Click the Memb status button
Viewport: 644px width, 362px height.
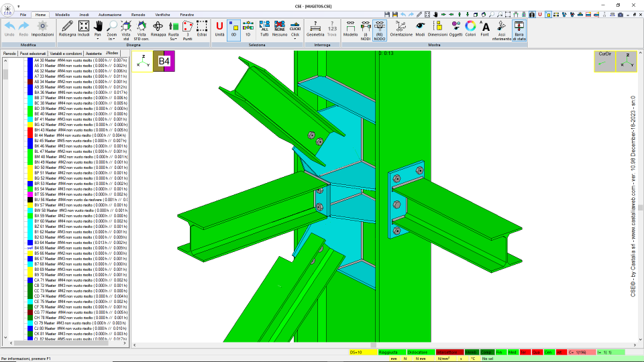[x=472, y=352]
